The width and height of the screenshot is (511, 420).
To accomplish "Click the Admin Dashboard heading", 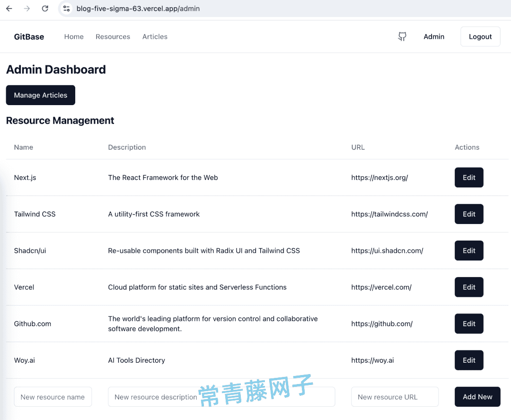I will 56,70.
